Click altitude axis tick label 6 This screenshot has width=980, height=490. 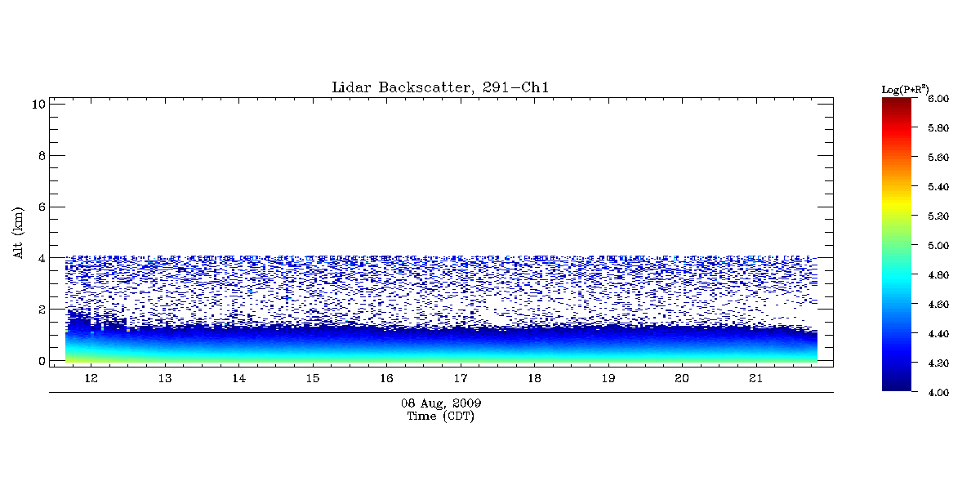[41, 207]
